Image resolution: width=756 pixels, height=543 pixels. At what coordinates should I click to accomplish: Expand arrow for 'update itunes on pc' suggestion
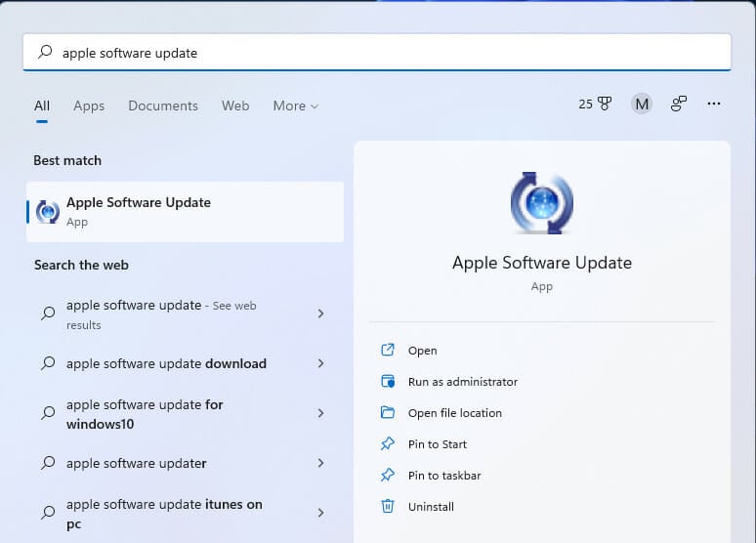(x=321, y=513)
